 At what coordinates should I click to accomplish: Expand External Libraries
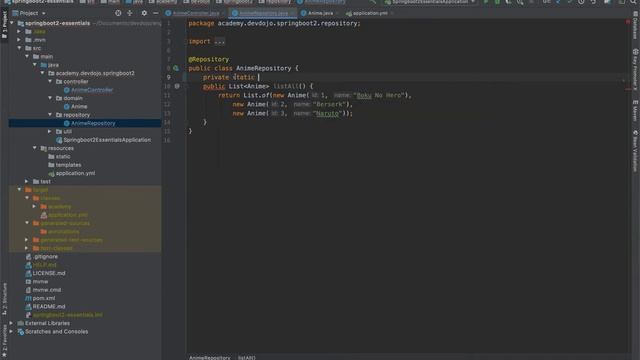click(11, 323)
